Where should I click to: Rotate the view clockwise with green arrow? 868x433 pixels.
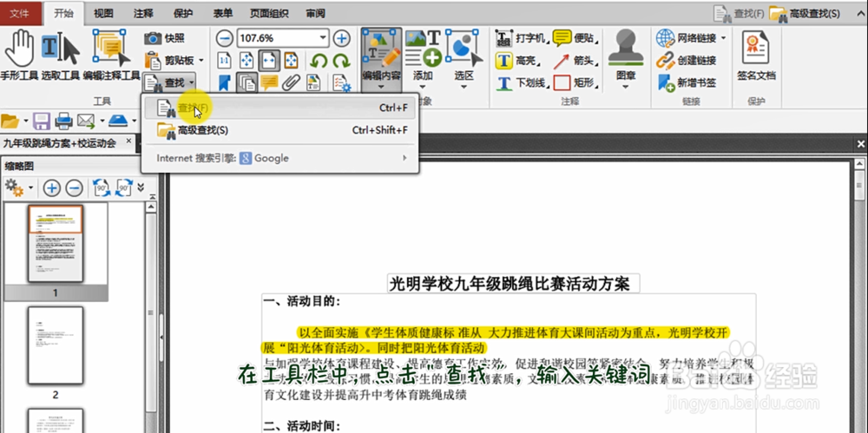[341, 60]
